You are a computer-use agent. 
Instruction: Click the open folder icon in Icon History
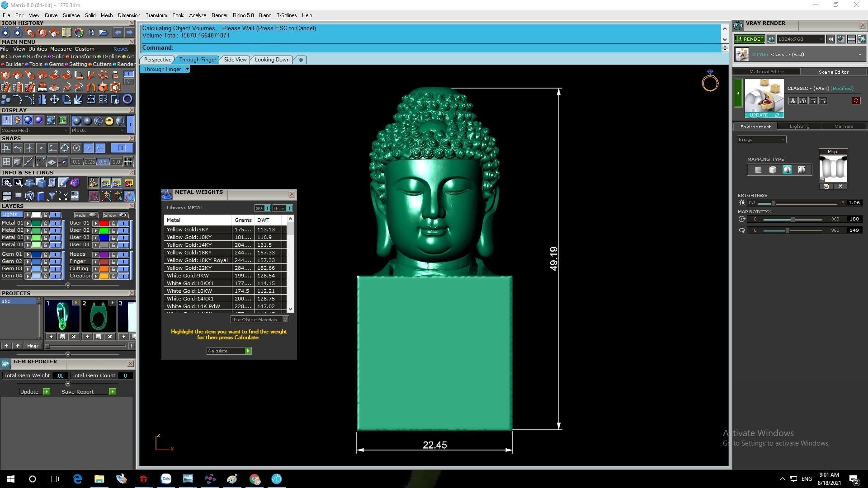(x=103, y=33)
